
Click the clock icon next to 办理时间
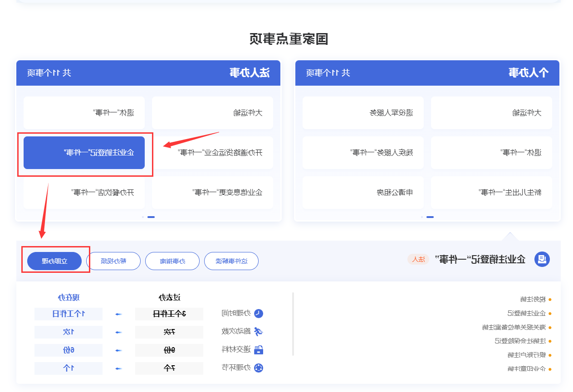point(259,314)
